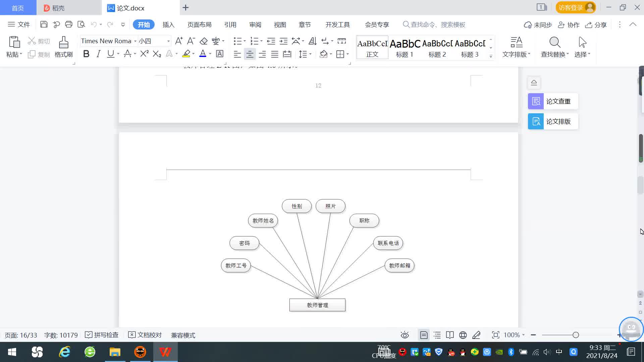
Task: Expand the styles gallery
Action: point(491,56)
